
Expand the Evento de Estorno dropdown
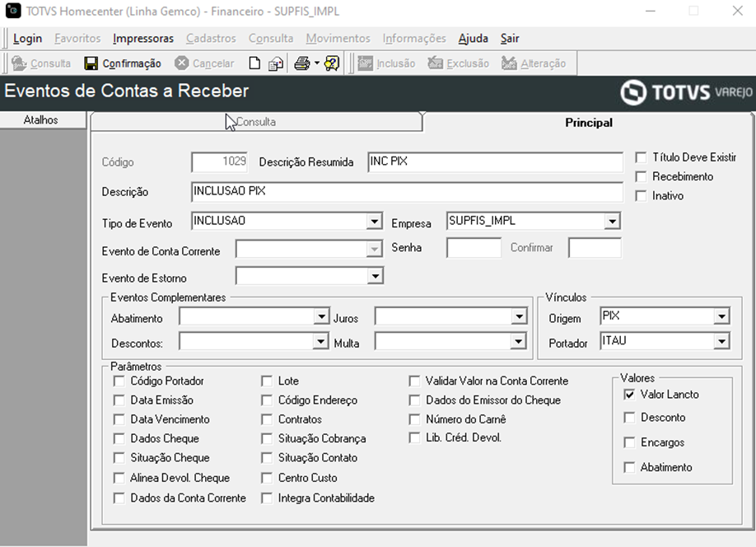coord(375,277)
